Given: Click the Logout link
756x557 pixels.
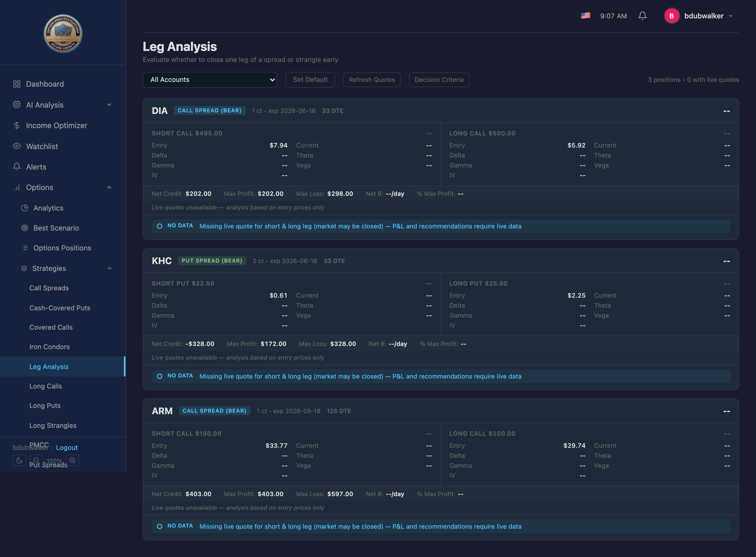Looking at the screenshot, I should coord(67,448).
